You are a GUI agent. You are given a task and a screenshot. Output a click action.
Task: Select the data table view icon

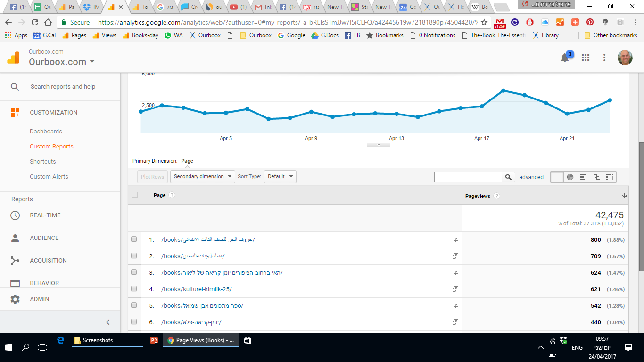click(557, 177)
